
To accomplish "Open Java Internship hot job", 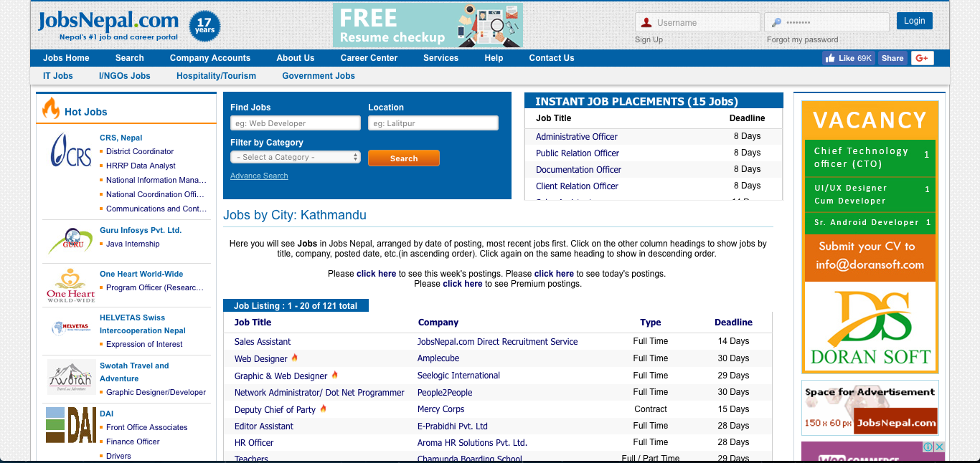I will coord(133,244).
